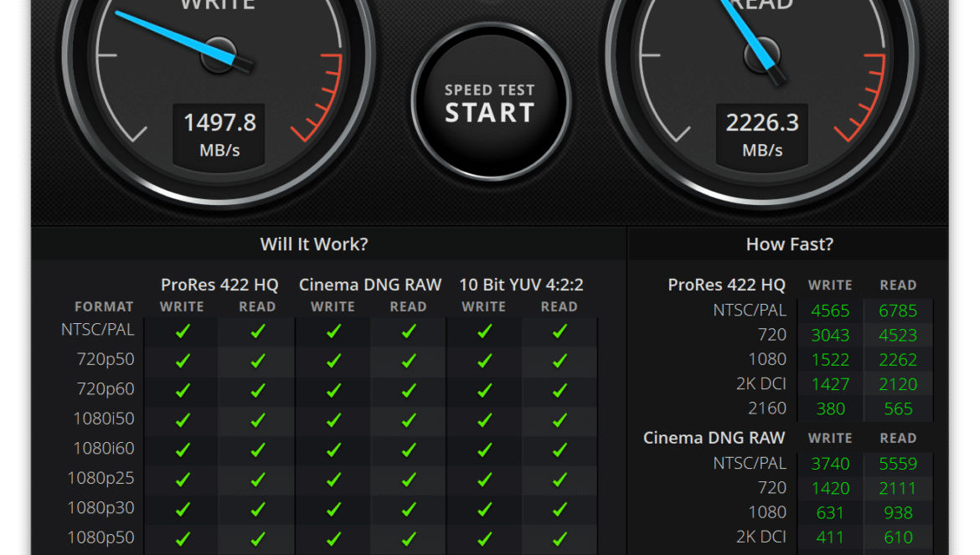Click 1080i60 ProRes 422 HQ read checkmark
This screenshot has height=555, width=980.
[257, 450]
